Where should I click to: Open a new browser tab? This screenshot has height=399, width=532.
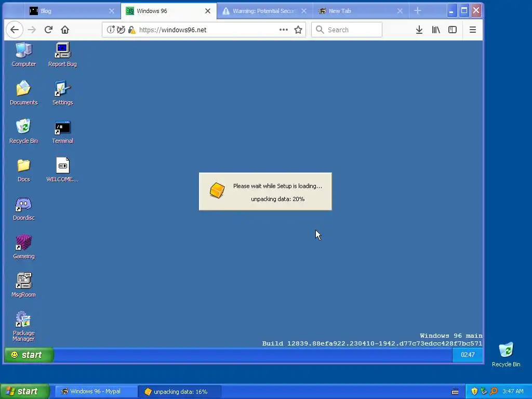coord(418,11)
